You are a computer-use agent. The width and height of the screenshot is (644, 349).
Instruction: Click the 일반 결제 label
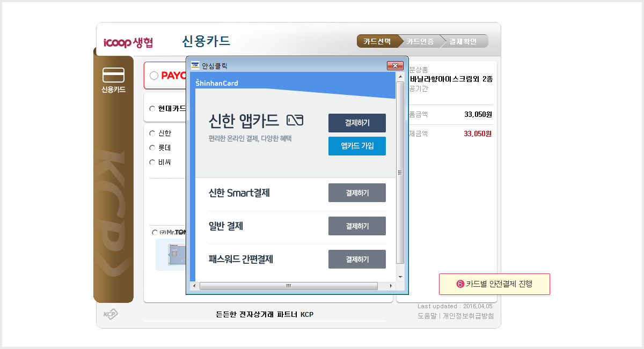coord(226,226)
